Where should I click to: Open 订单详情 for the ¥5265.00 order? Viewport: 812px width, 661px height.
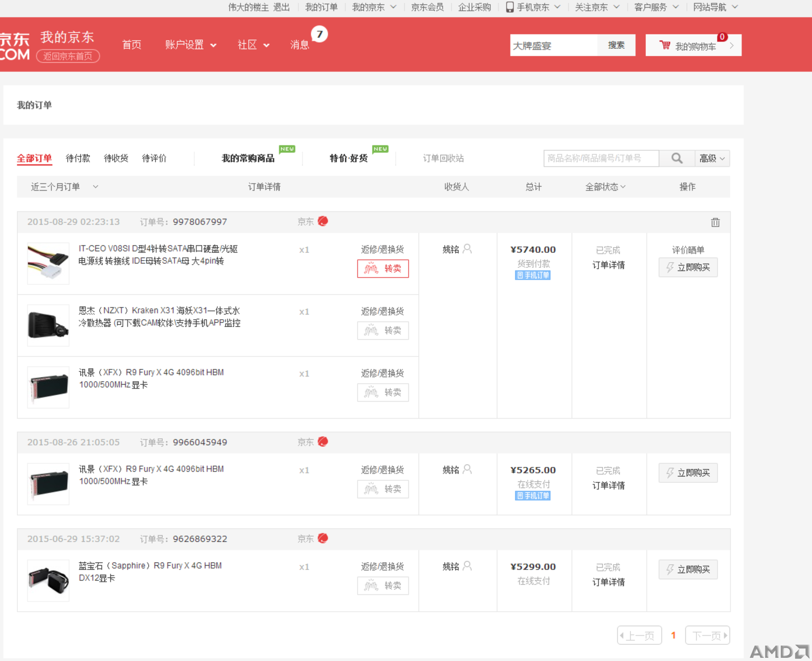609,485
